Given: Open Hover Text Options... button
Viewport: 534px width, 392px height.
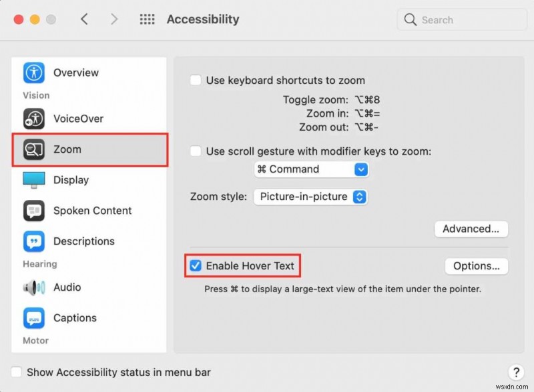Looking at the screenshot, I should click(x=476, y=266).
